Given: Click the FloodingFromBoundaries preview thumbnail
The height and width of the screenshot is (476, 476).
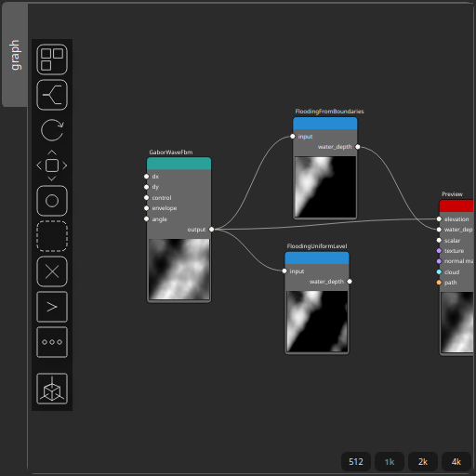Looking at the screenshot, I should (325, 187).
